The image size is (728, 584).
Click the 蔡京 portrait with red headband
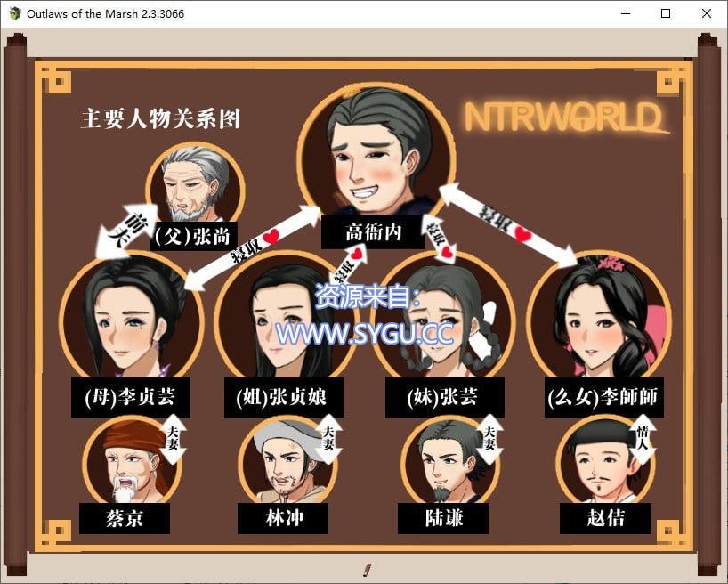pos(131,460)
